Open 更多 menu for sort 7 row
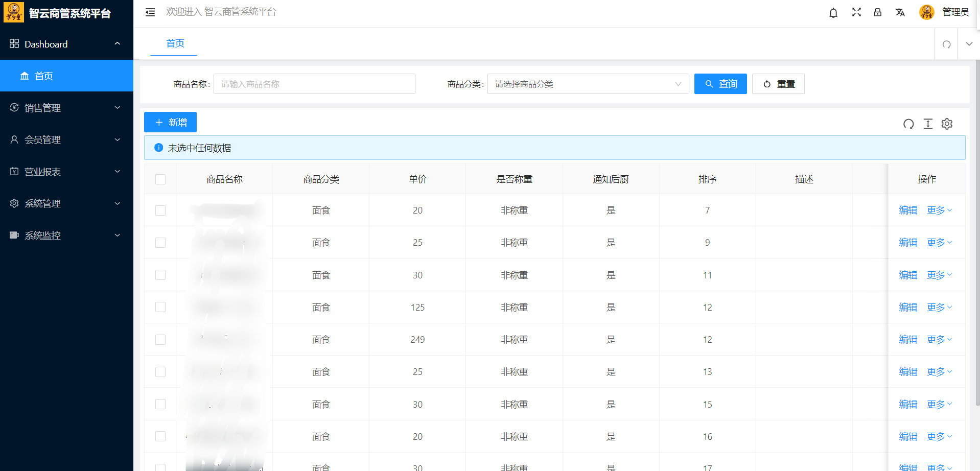The width and height of the screenshot is (980, 471). click(939, 210)
